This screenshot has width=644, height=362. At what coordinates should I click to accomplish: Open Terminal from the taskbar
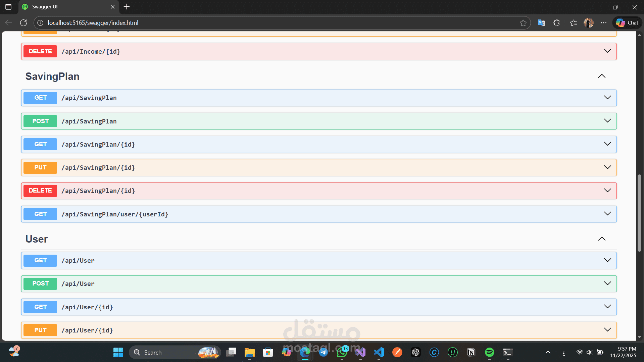click(x=508, y=352)
